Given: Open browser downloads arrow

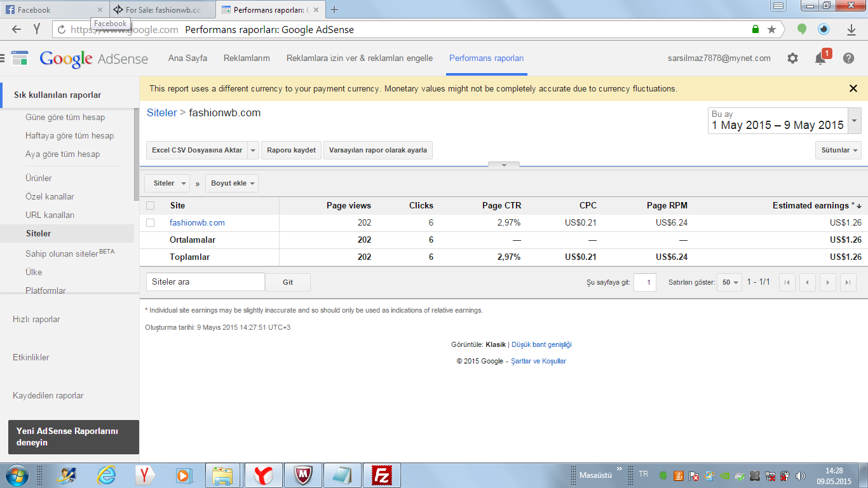Looking at the screenshot, I should (x=851, y=29).
